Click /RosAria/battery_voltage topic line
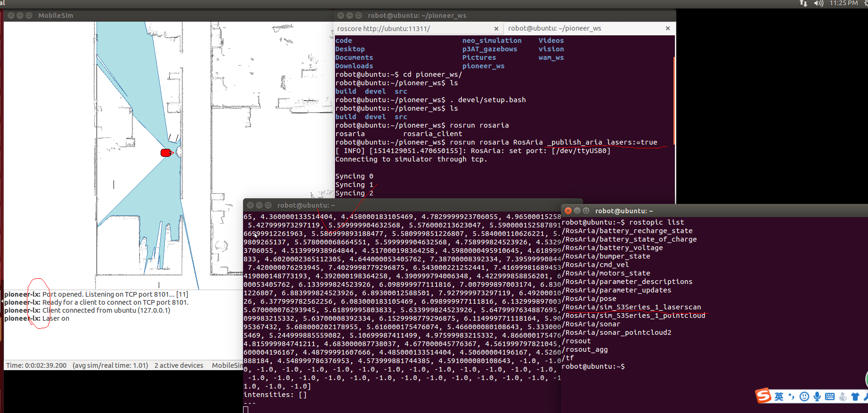The height and width of the screenshot is (413, 868). tap(612, 248)
